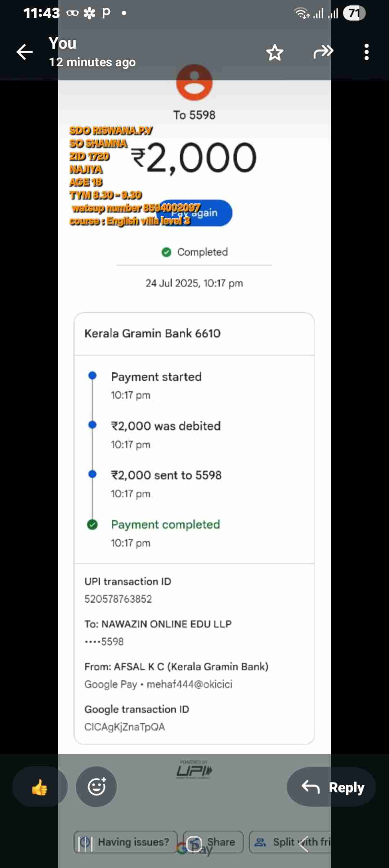React with thumbs up emoji

coord(40,787)
